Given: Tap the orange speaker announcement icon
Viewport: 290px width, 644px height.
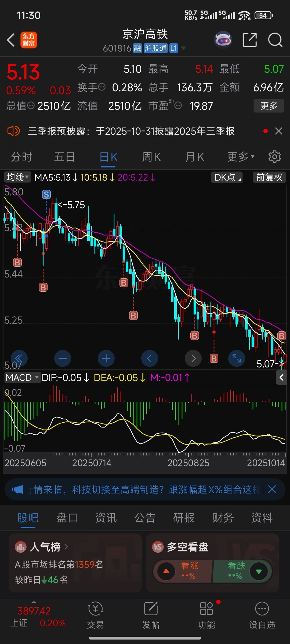Looking at the screenshot, I should coord(13,131).
